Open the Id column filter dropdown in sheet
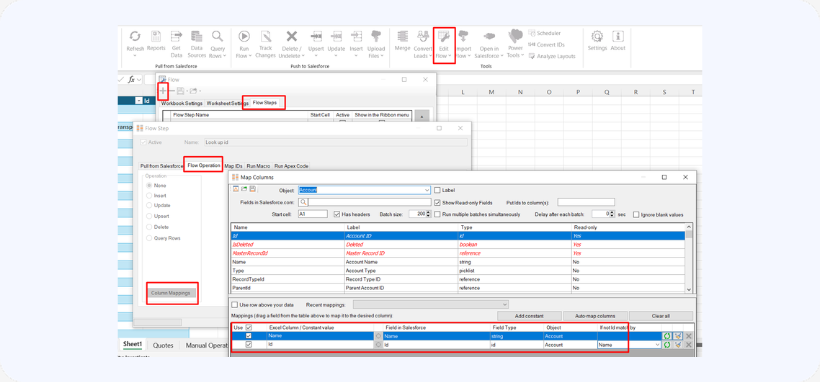 (139, 100)
